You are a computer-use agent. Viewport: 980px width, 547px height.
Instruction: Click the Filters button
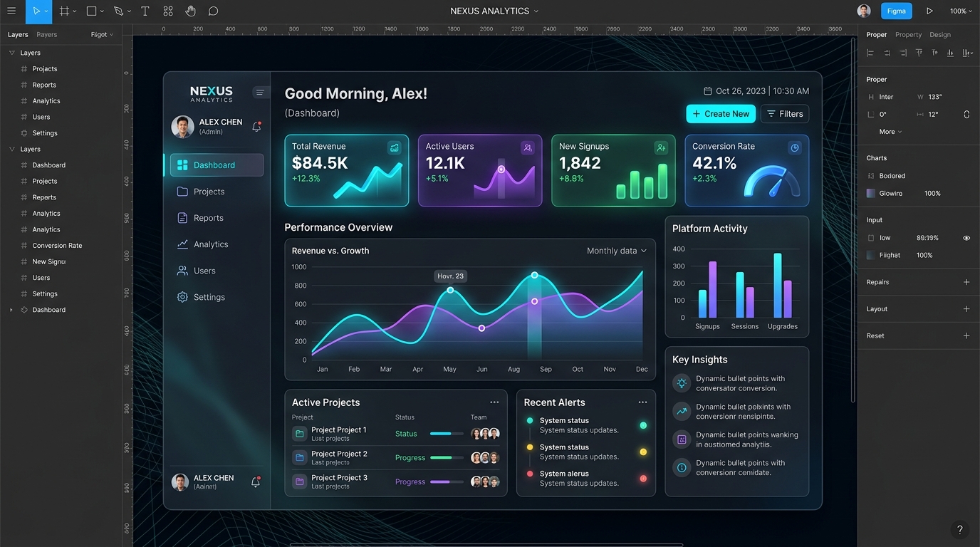coord(785,114)
